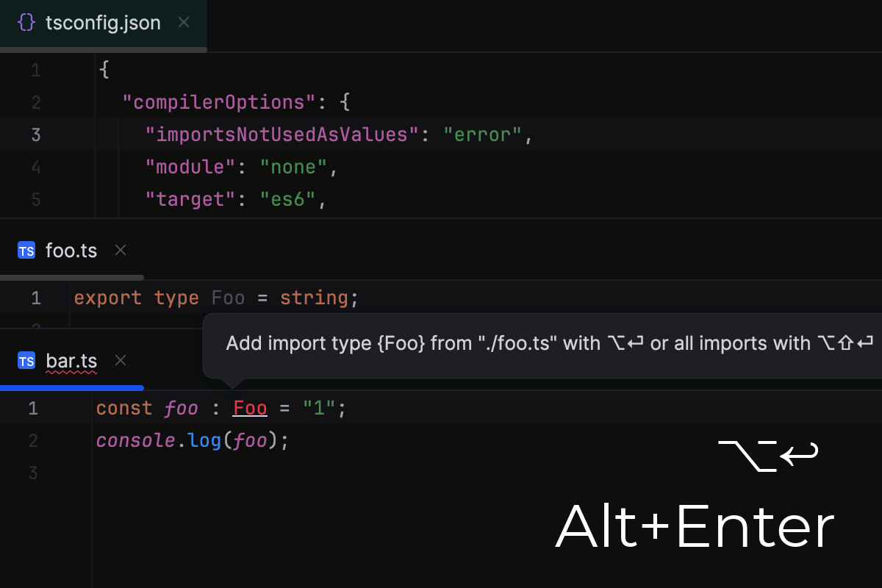This screenshot has height=588, width=882.
Task: Close the foo.ts tab
Action: tap(120, 250)
